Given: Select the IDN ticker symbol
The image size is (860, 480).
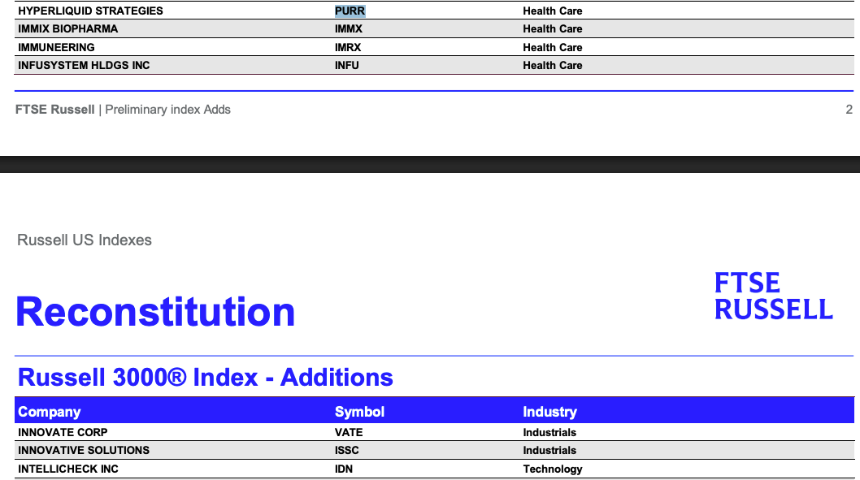Looking at the screenshot, I should (344, 469).
